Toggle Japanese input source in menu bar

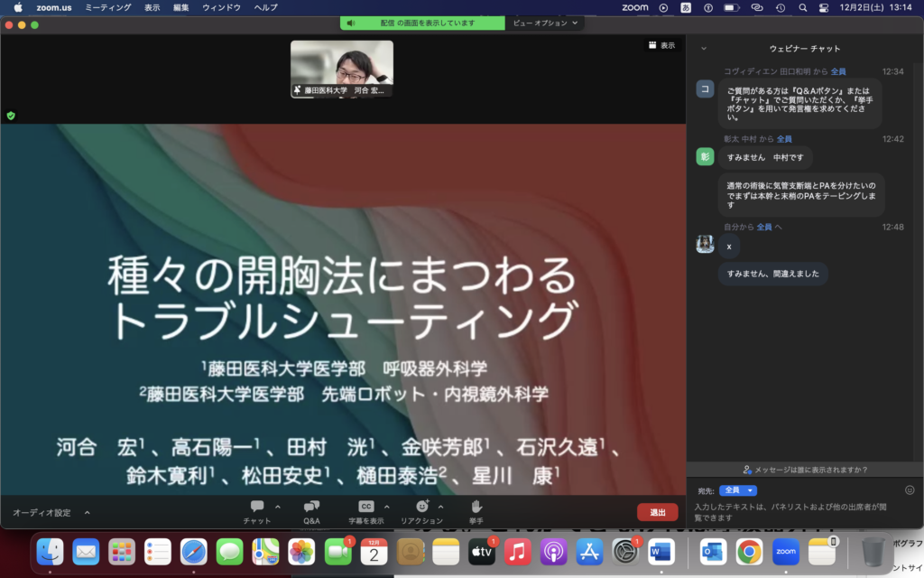[686, 7]
